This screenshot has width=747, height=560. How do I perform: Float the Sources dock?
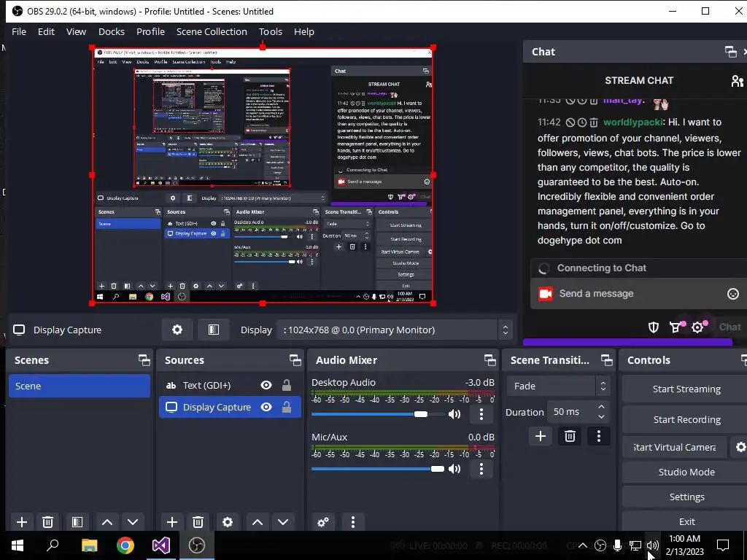295,360
